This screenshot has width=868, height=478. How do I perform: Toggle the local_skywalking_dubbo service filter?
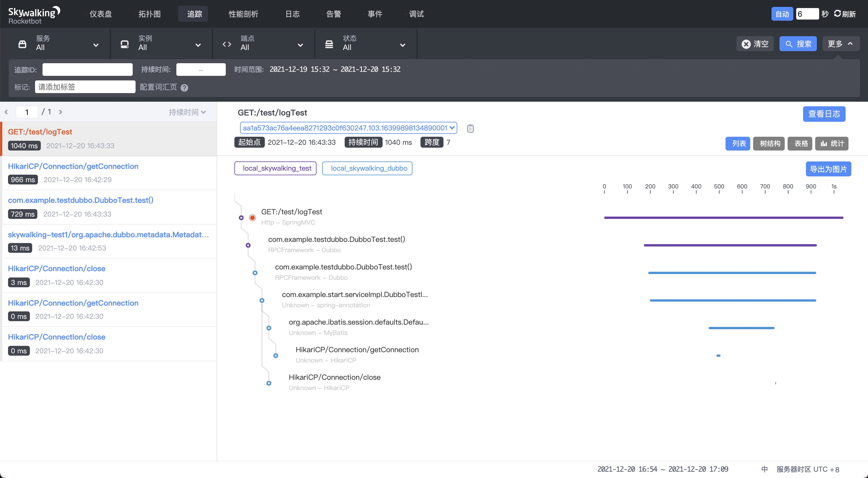367,168
